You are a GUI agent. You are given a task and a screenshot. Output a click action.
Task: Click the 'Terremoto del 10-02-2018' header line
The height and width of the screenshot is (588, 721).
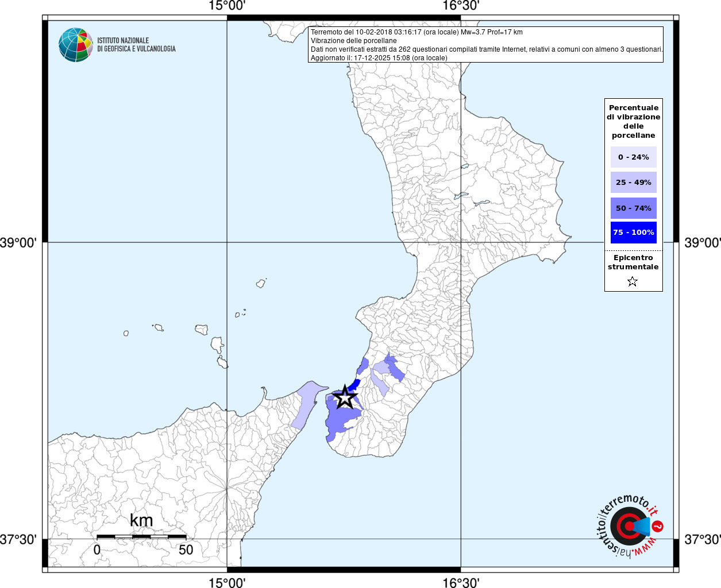(417, 32)
